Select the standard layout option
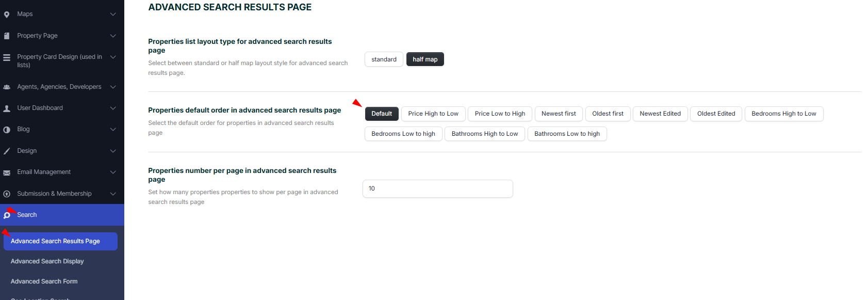Image resolution: width=868 pixels, height=300 pixels. point(384,59)
